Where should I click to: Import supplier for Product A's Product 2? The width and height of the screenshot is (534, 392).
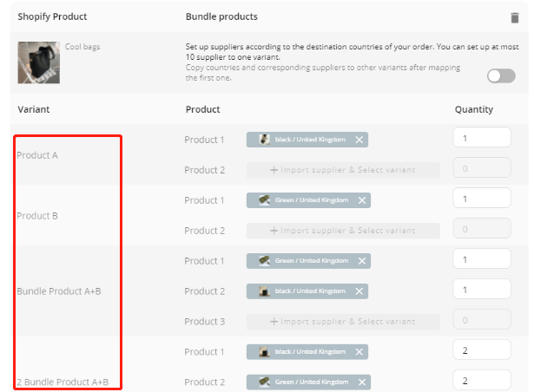pos(343,170)
